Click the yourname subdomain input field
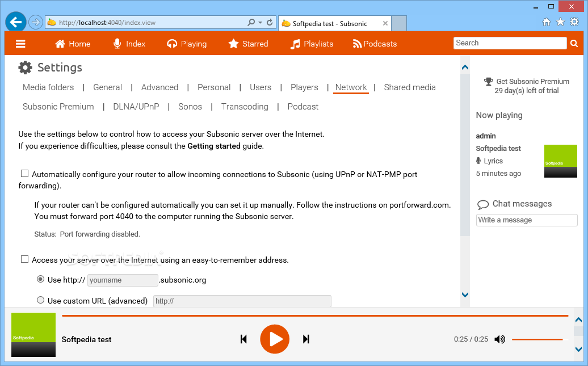 [123, 280]
